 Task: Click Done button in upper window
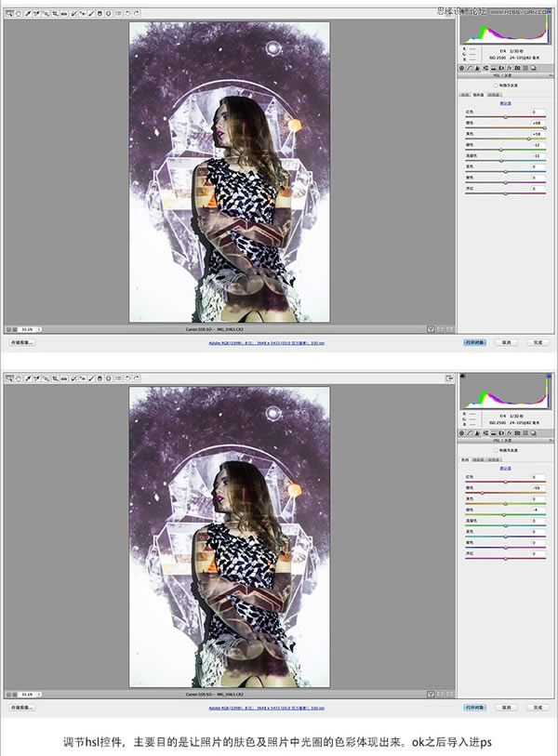[x=538, y=342]
